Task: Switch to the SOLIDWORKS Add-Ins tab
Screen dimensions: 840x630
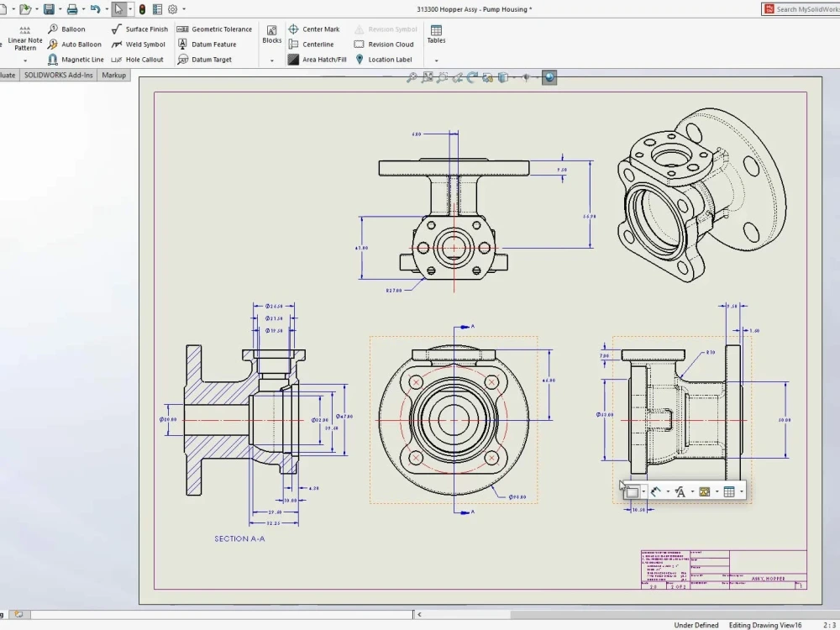Action: [x=59, y=75]
